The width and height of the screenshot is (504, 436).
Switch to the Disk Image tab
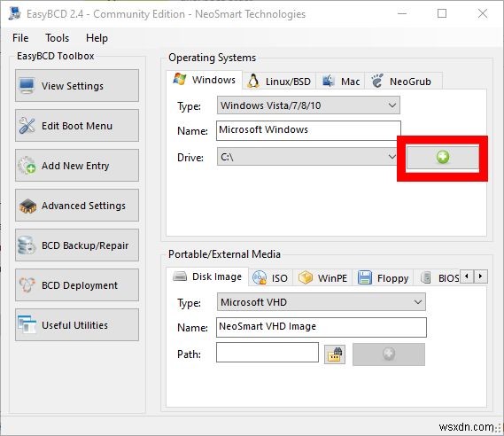click(x=207, y=276)
